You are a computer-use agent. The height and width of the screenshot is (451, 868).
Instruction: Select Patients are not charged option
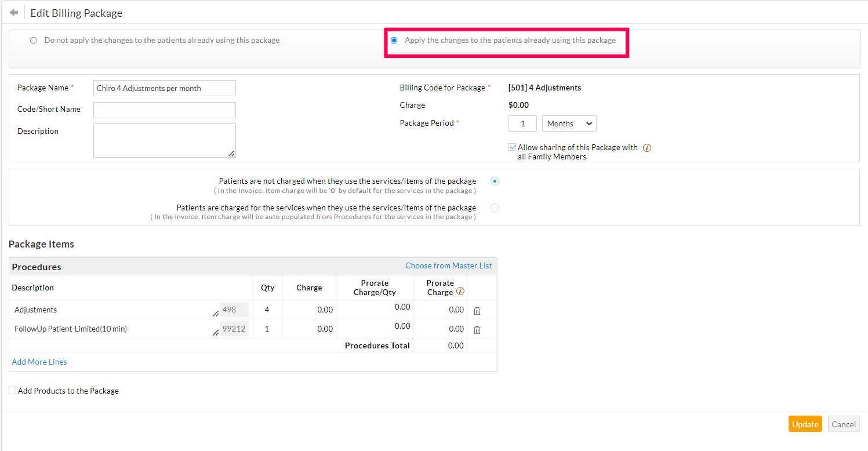495,181
